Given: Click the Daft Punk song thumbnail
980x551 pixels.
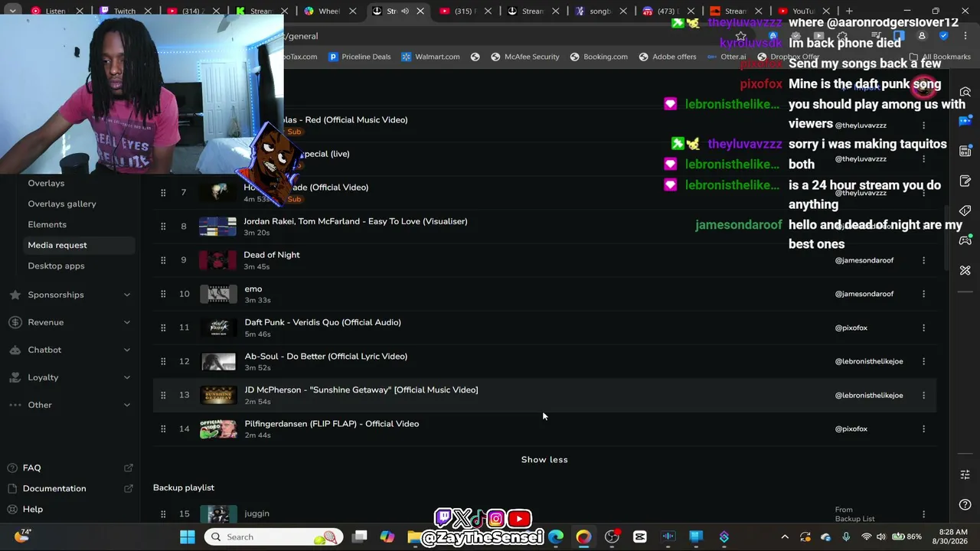Looking at the screenshot, I should [x=218, y=328].
